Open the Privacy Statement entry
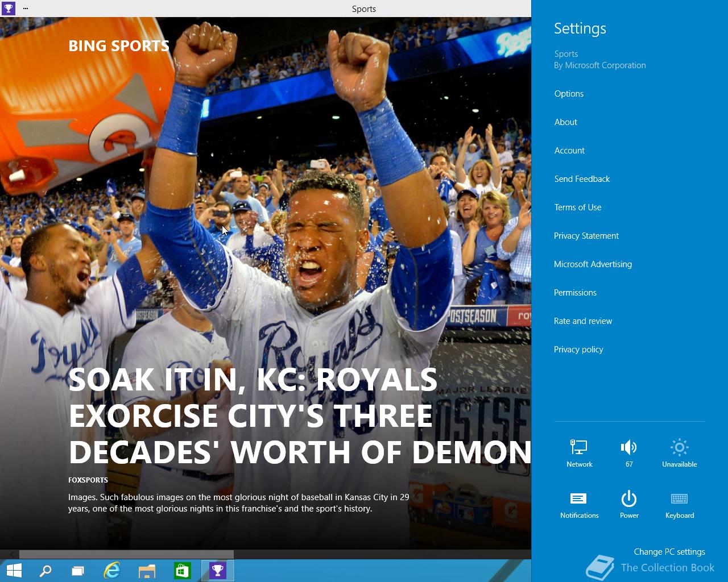The height and width of the screenshot is (582, 728). (586, 236)
